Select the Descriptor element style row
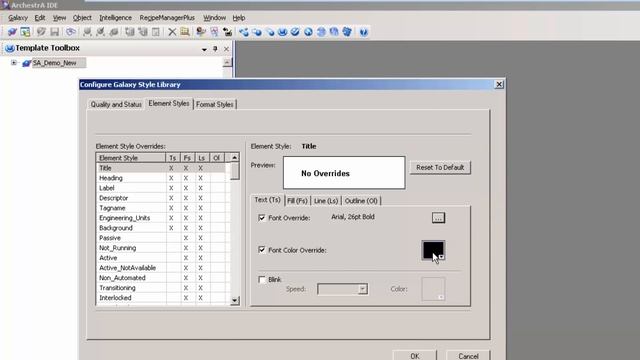The width and height of the screenshot is (640, 360). point(160,198)
